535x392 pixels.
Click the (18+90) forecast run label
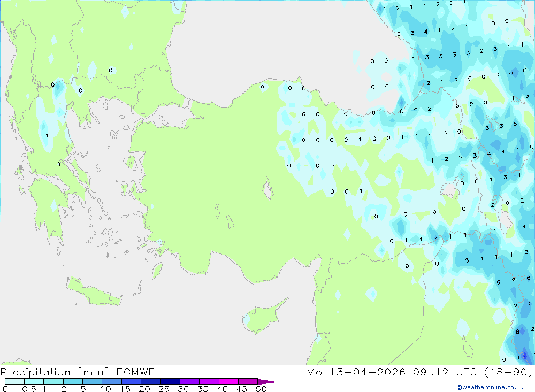pos(508,372)
